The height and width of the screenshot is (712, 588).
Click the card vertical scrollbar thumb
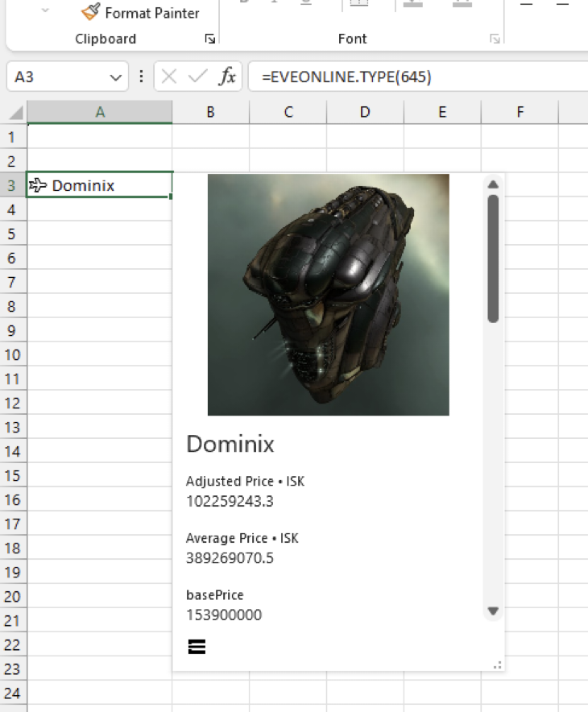[493, 259]
